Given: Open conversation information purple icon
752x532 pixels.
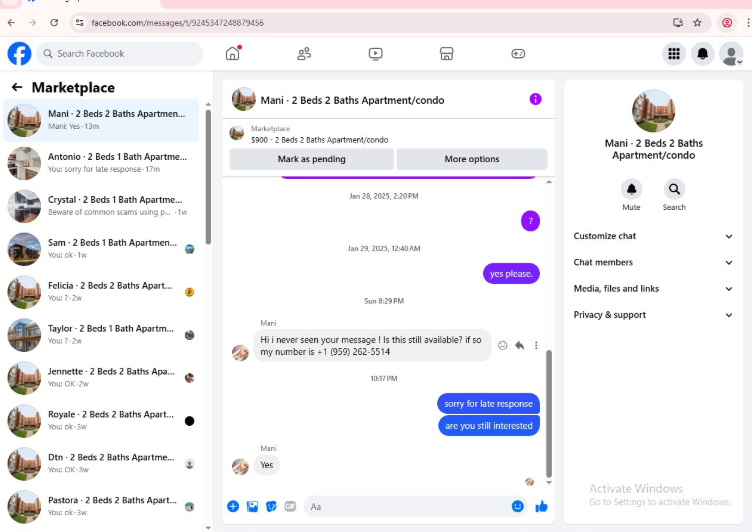Looking at the screenshot, I should [535, 99].
